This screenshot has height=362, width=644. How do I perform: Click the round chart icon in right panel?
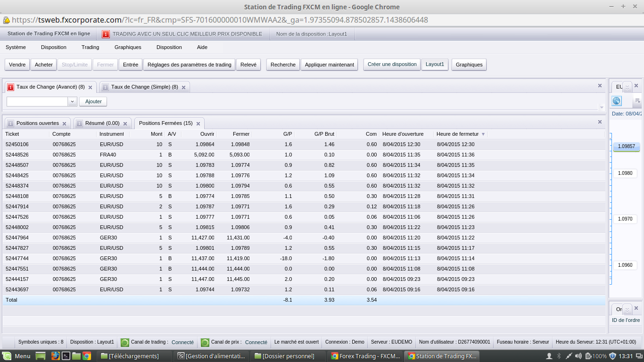617,101
